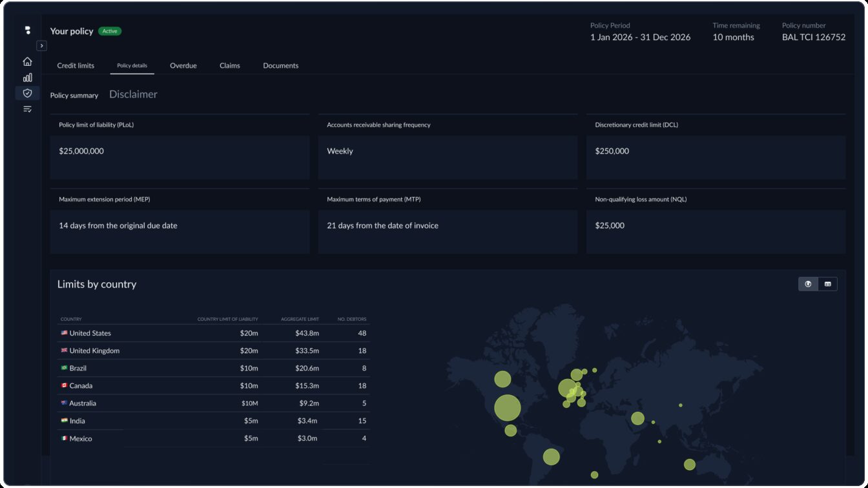The image size is (868, 488).
Task: Switch to the Overdue tab
Action: pyautogui.click(x=183, y=66)
